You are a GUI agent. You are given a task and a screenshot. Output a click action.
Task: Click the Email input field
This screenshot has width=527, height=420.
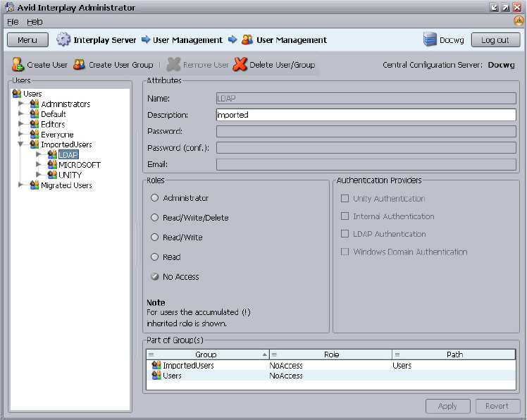[366, 164]
